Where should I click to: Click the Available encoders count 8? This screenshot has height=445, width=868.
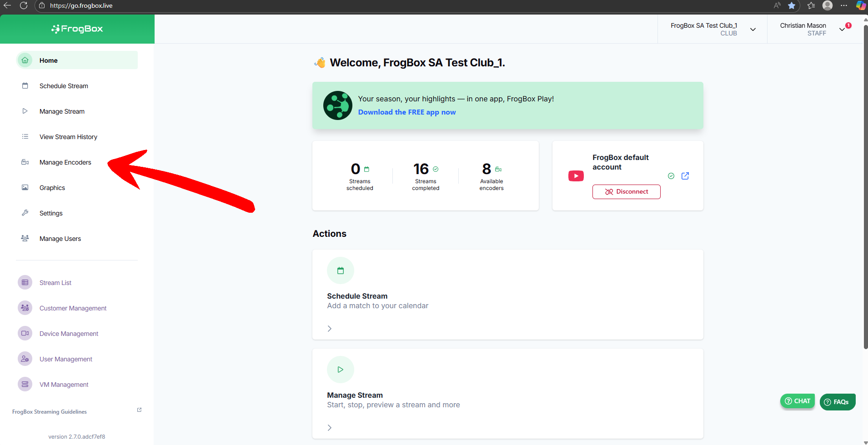[x=487, y=169]
